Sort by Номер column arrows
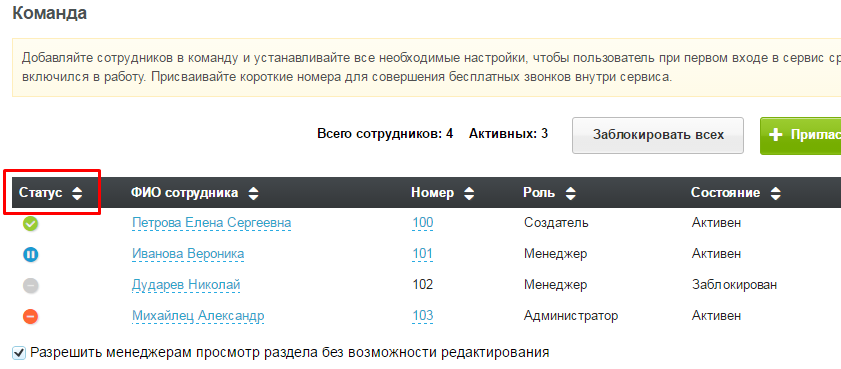Viewport: 841px width, 369px height. [469, 194]
